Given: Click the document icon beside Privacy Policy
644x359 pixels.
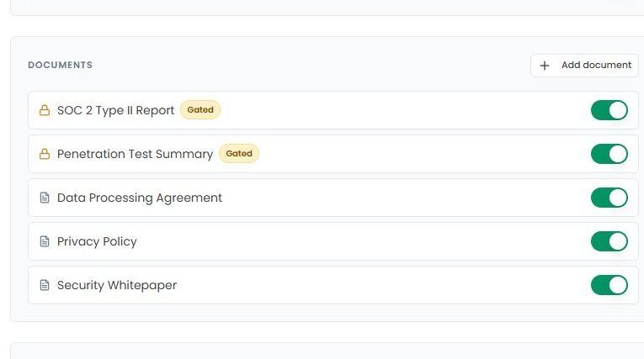Looking at the screenshot, I should (x=45, y=241).
